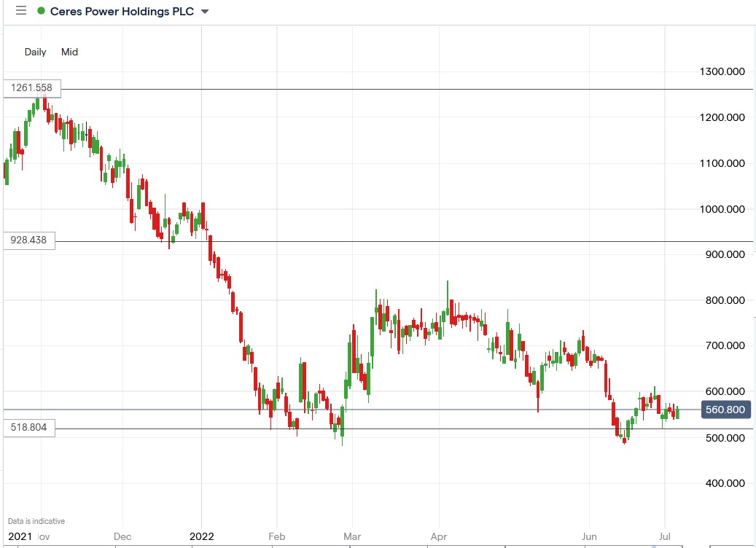Image resolution: width=756 pixels, height=548 pixels.
Task: Select the Jul axis label
Action: (666, 536)
